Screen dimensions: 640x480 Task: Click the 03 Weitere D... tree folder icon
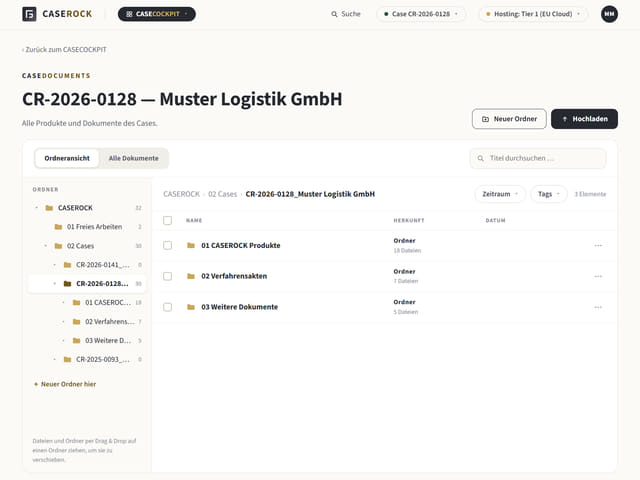76,340
